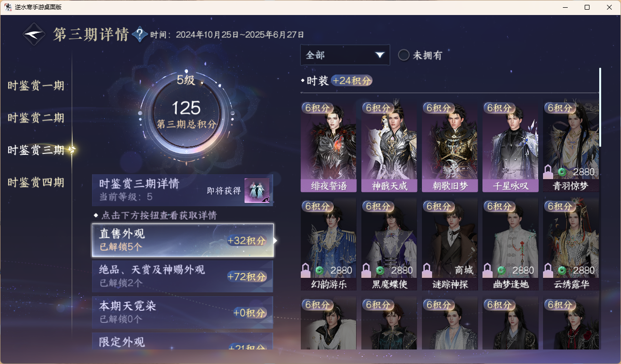621x364 pixels.
Task: Toggle the 未拥有 filter radio button
Action: pyautogui.click(x=404, y=55)
